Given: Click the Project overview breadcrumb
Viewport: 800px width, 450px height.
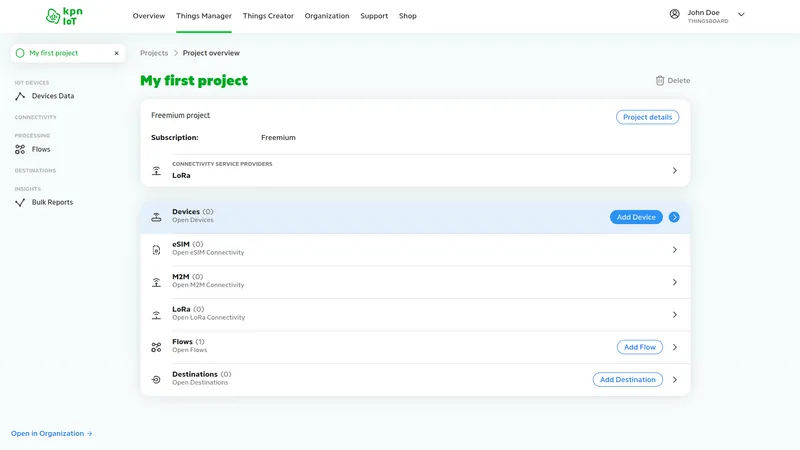Looking at the screenshot, I should (x=211, y=53).
